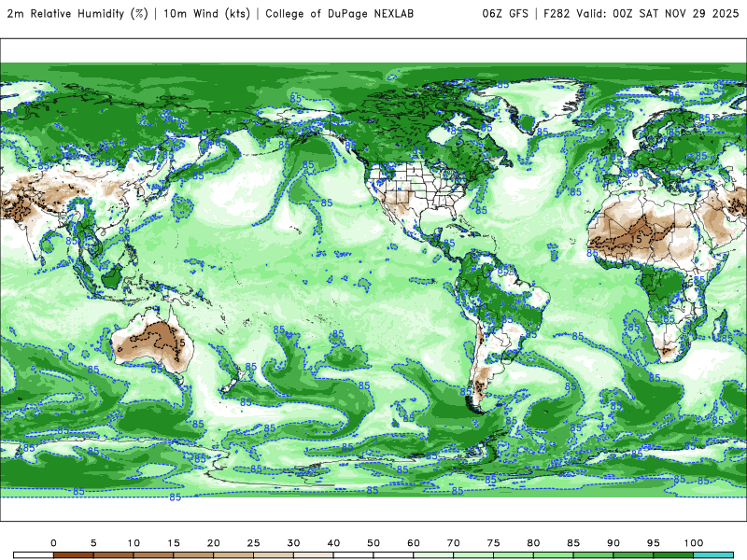The image size is (747, 560).
Task: Click "College of DuPage NEXLAB" in header
Action: 339,14
